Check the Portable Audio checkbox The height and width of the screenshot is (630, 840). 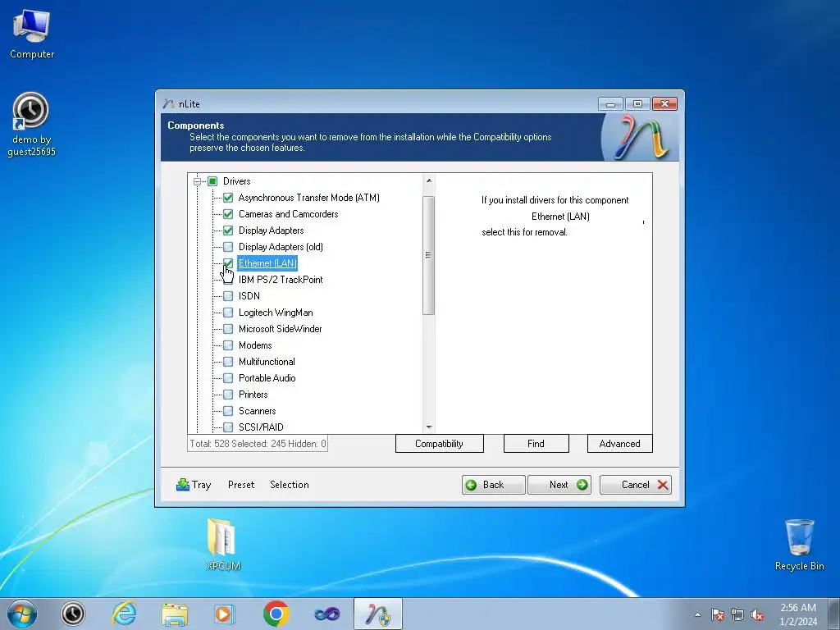point(228,378)
